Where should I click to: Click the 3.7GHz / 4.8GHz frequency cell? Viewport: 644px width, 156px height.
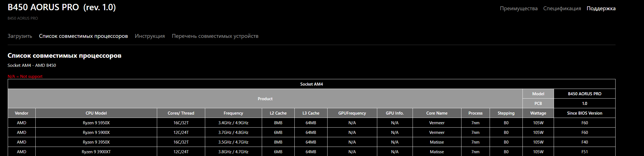(233, 133)
